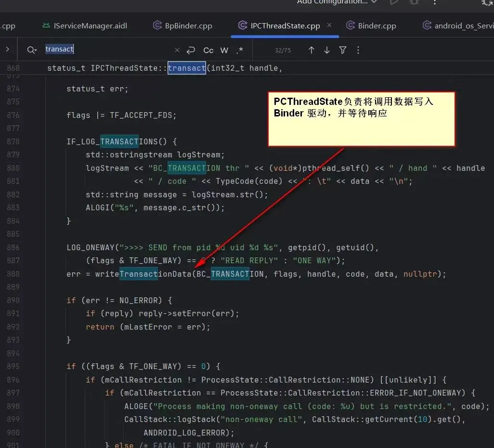The width and height of the screenshot is (494, 448).
Task: Click line number 878 in the gutter
Action: click(13, 141)
